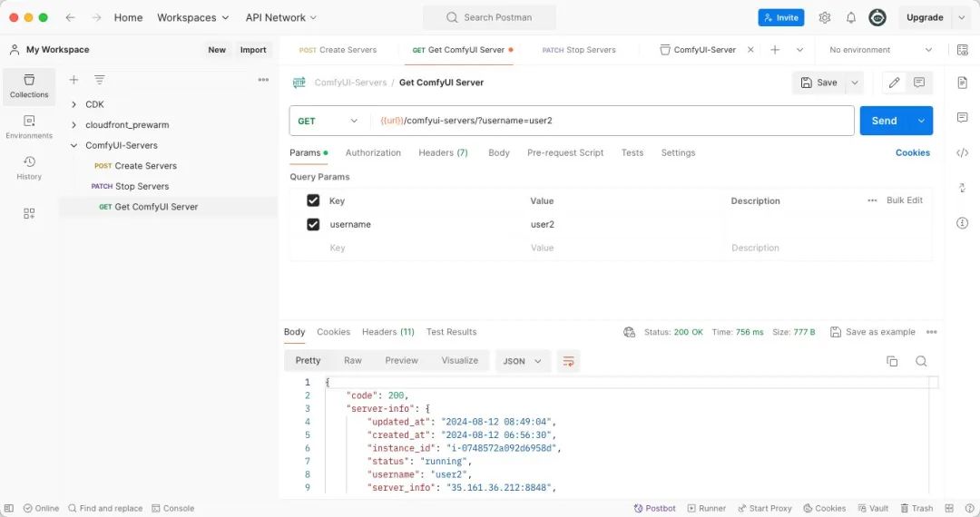This screenshot has width=980, height=517.
Task: Open the Runner in the status bar
Action: click(707, 508)
